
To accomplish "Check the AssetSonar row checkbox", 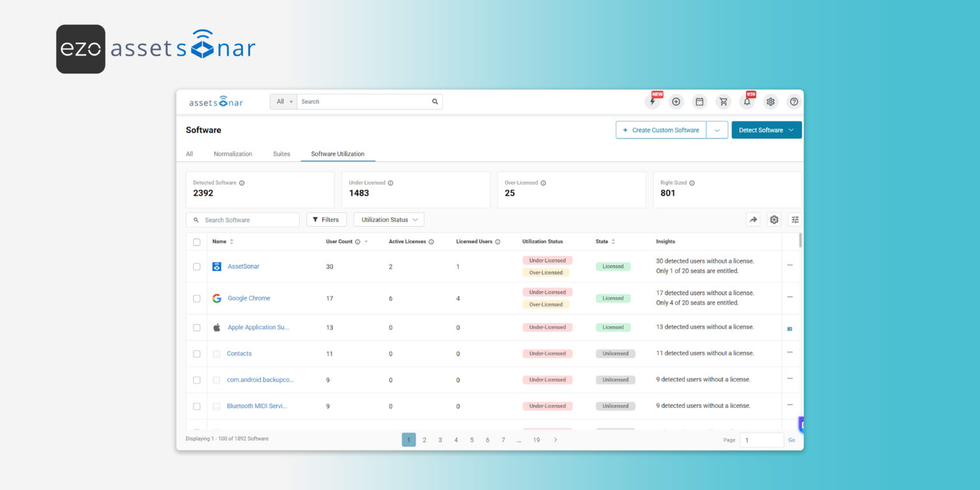I will 197,267.
